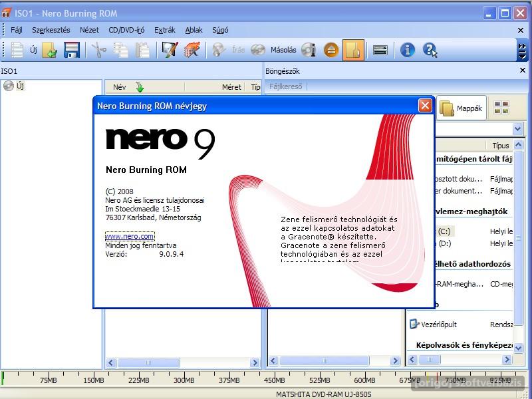Open the CD/DVD-író menu
The image size is (532, 399).
(x=126, y=30)
